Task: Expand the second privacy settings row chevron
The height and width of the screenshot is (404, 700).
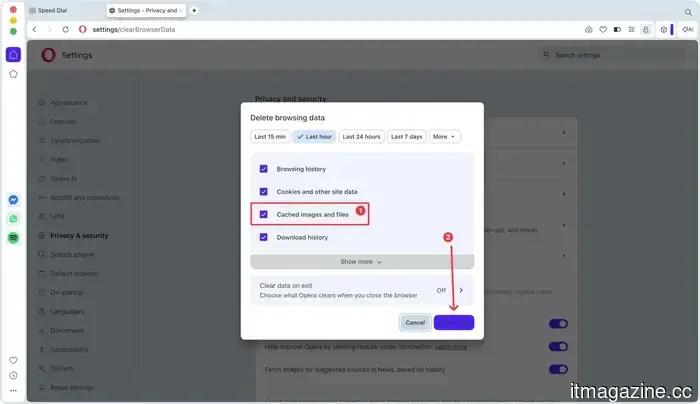Action: pos(564,163)
